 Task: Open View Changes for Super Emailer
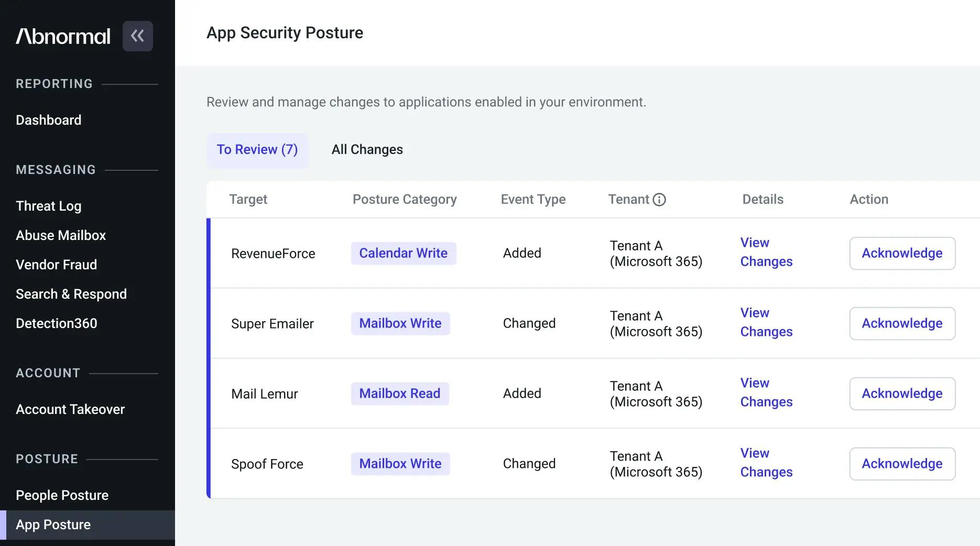(x=766, y=322)
